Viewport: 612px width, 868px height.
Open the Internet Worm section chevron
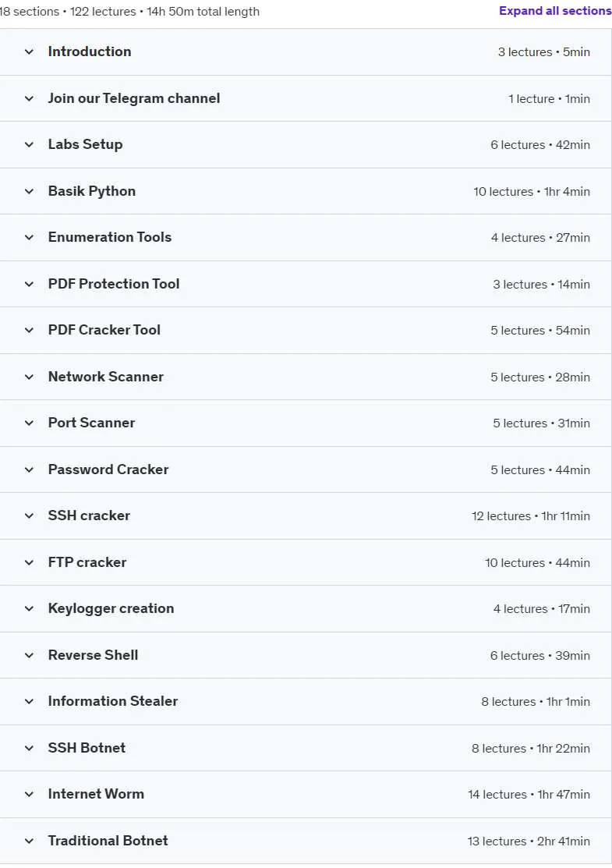click(x=30, y=795)
